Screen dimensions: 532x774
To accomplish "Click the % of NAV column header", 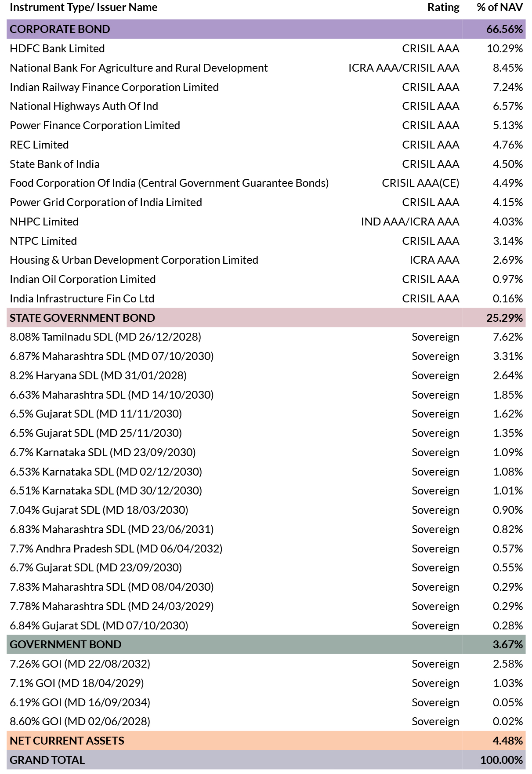I will (x=500, y=7).
